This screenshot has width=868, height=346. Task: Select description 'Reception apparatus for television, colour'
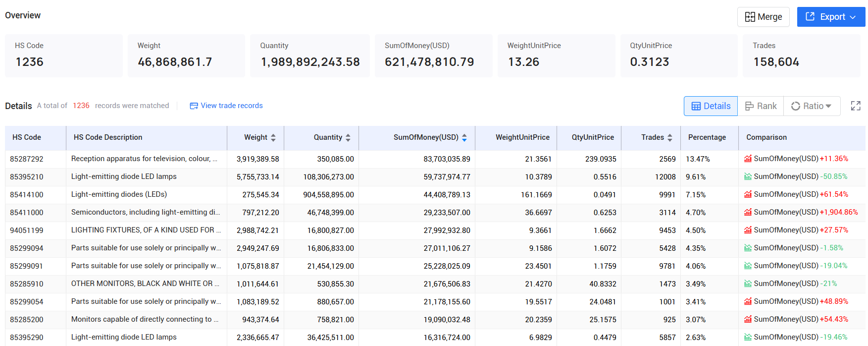pos(144,159)
